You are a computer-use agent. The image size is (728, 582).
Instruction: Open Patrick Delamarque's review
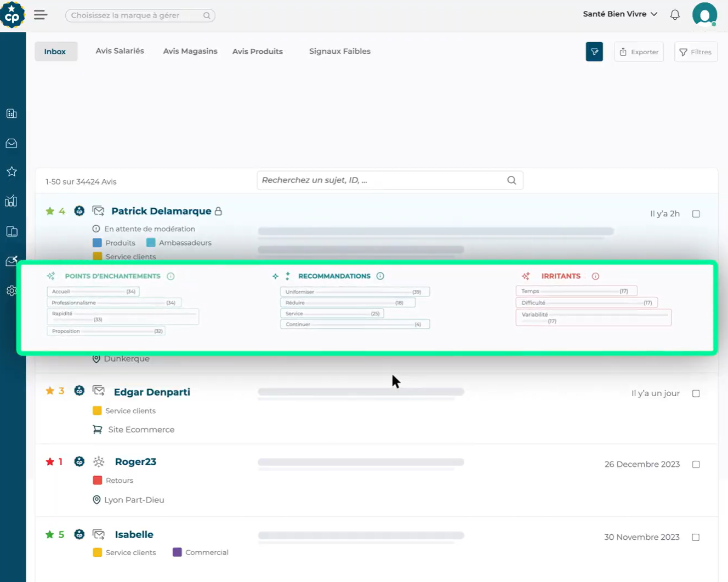coord(161,210)
